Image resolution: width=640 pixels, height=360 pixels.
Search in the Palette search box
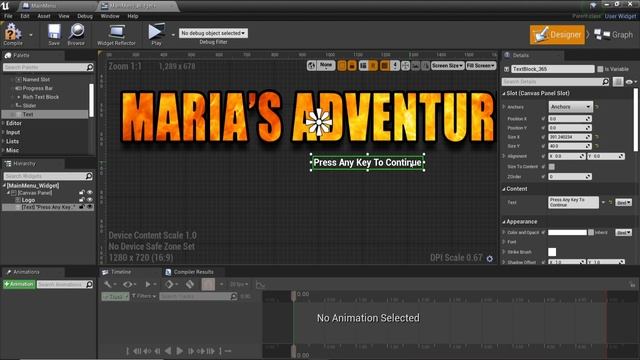[x=48, y=67]
